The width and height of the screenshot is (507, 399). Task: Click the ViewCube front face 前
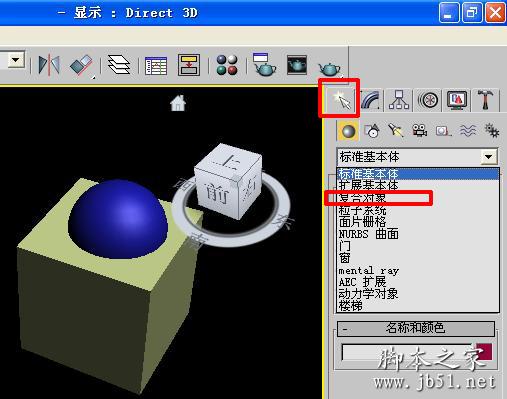pyautogui.click(x=217, y=195)
